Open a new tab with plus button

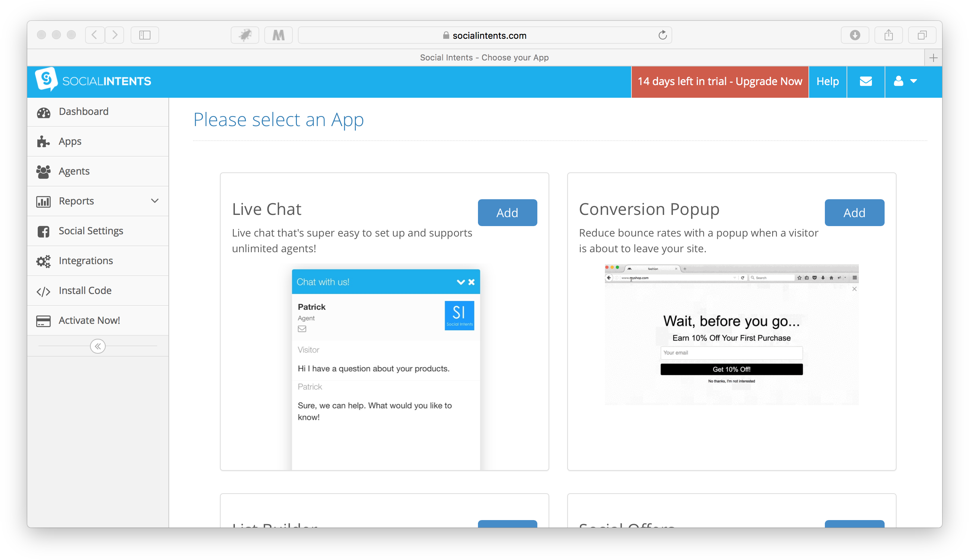(933, 57)
